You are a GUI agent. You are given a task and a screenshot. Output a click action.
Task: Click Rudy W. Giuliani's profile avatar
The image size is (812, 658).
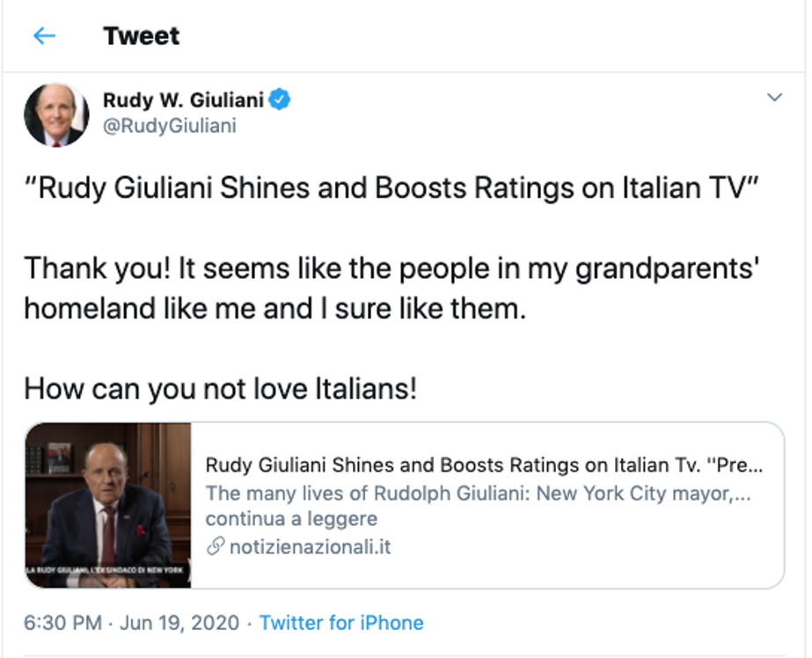[x=56, y=115]
